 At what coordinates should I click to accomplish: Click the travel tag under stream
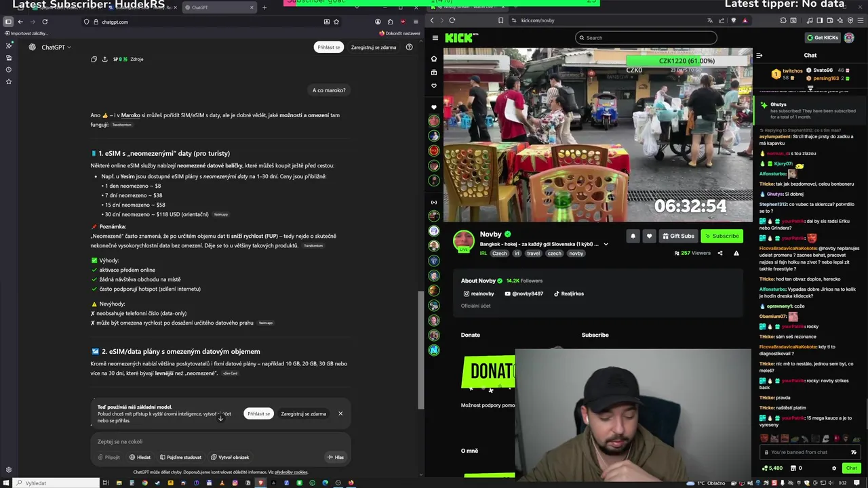533,253
